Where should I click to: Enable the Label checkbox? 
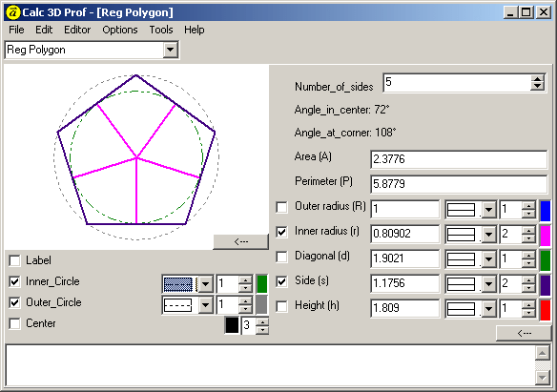pos(14,260)
